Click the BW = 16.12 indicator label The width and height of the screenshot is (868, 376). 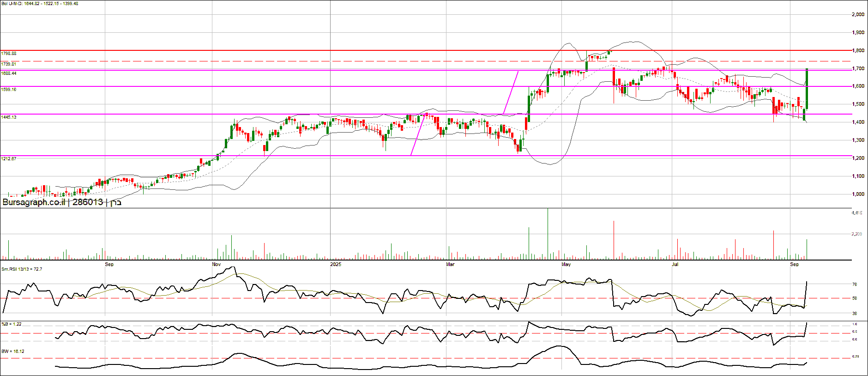click(x=13, y=352)
